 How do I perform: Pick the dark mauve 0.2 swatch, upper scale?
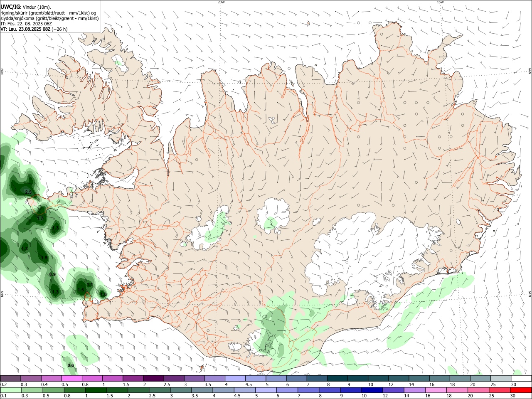[x=10, y=379]
